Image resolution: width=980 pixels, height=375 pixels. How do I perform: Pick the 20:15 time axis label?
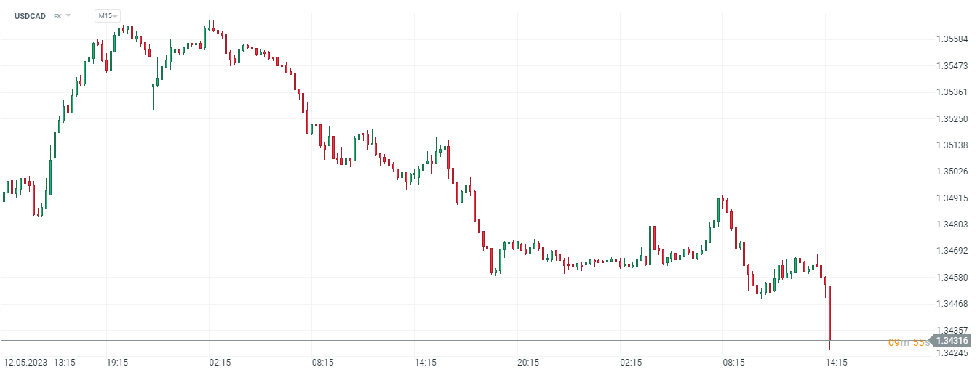pyautogui.click(x=528, y=362)
